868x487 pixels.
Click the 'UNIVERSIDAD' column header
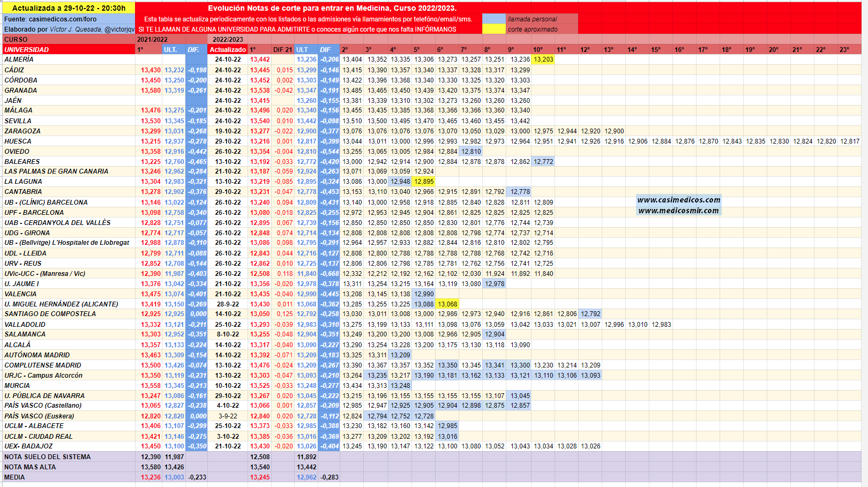(69, 49)
